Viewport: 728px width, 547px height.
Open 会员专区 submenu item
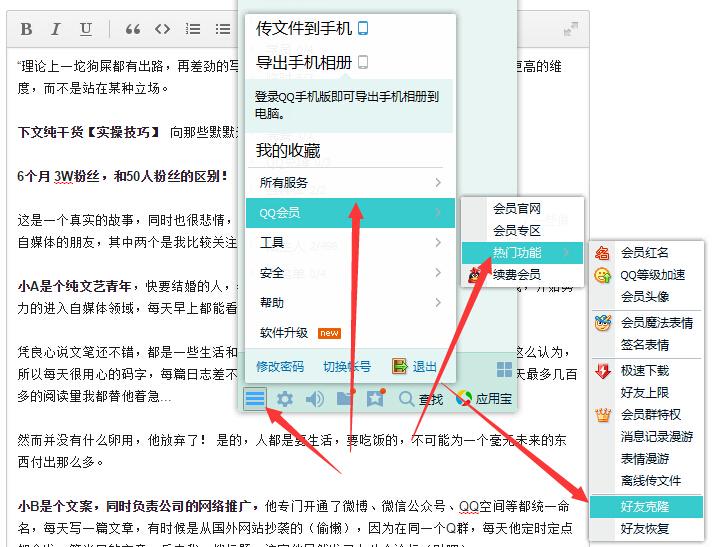522,230
